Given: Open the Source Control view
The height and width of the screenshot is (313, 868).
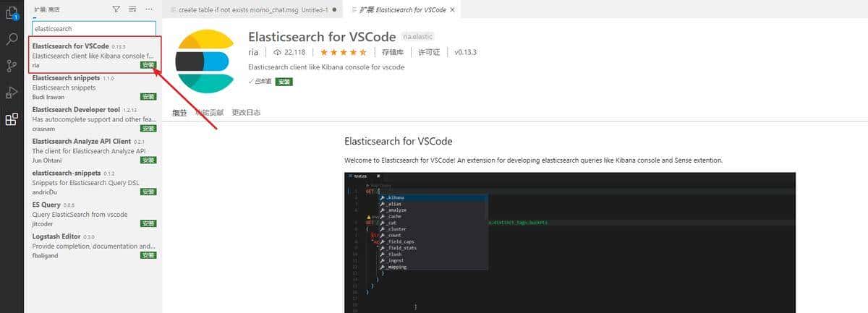Looking at the screenshot, I should point(12,66).
